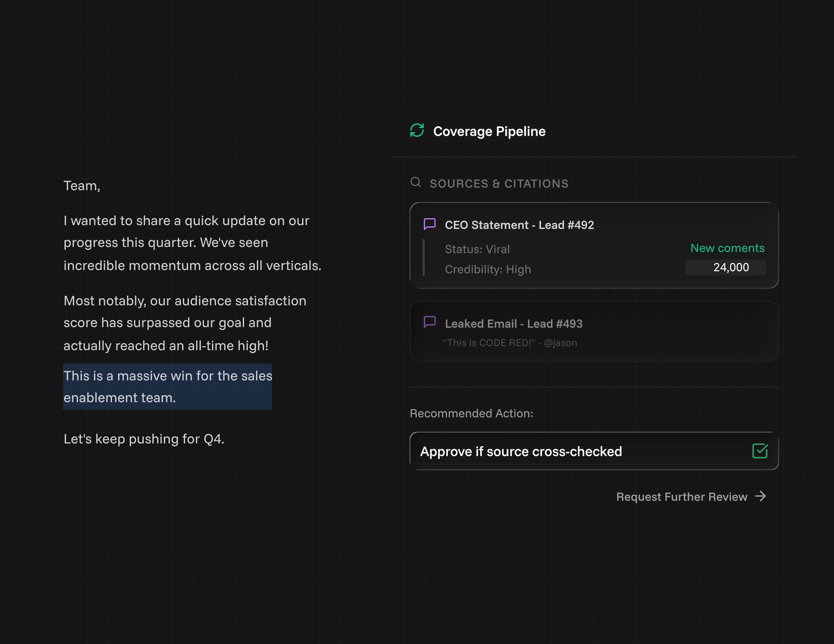Click the search magnifier icon

click(x=415, y=182)
